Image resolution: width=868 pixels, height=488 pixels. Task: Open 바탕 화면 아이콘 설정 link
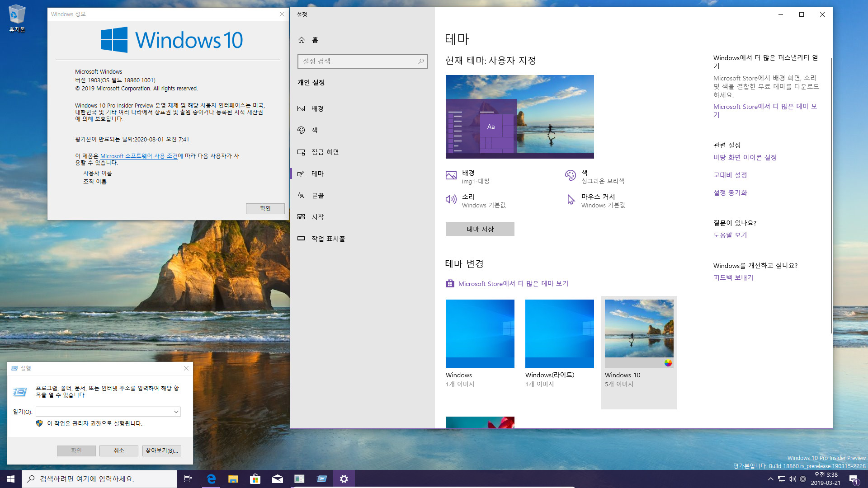[x=745, y=158]
